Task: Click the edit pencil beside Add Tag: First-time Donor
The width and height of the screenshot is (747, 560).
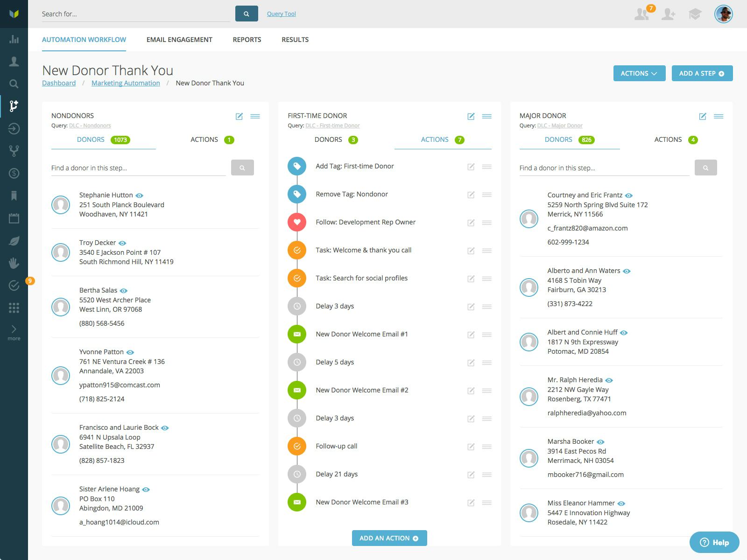Action: (471, 167)
